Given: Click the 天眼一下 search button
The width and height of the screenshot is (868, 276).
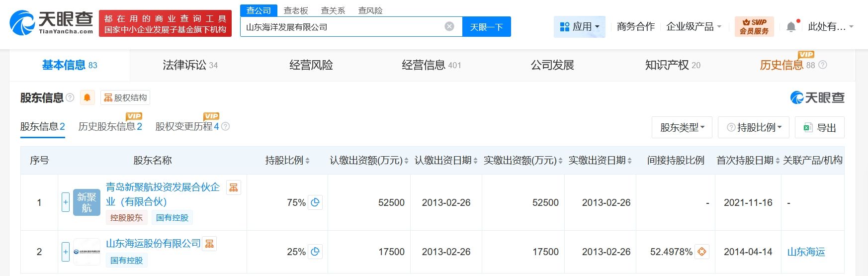Looking at the screenshot, I should (x=487, y=27).
